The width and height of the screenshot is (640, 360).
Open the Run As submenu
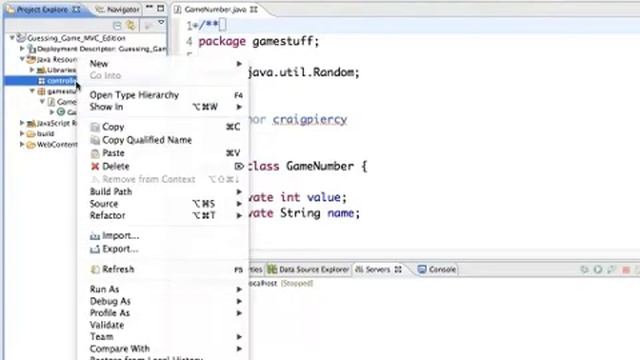(x=163, y=289)
